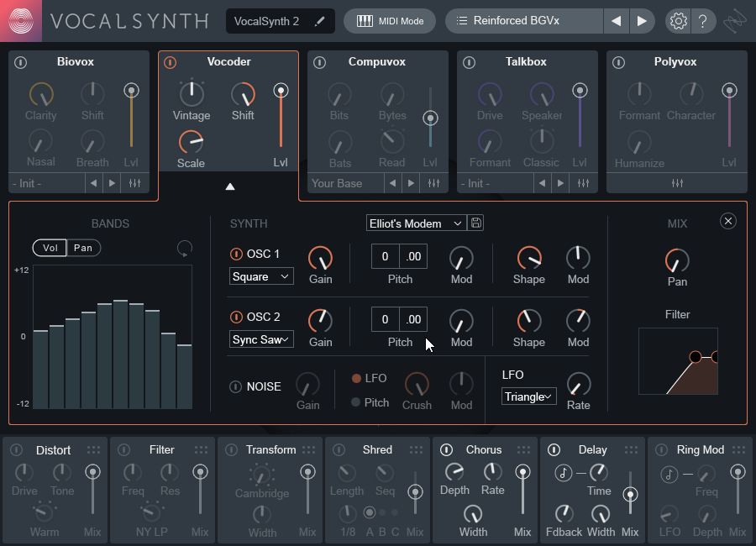756x546 pixels.
Task: Collapse the Vocoder panel with up arrow
Action: tap(230, 186)
